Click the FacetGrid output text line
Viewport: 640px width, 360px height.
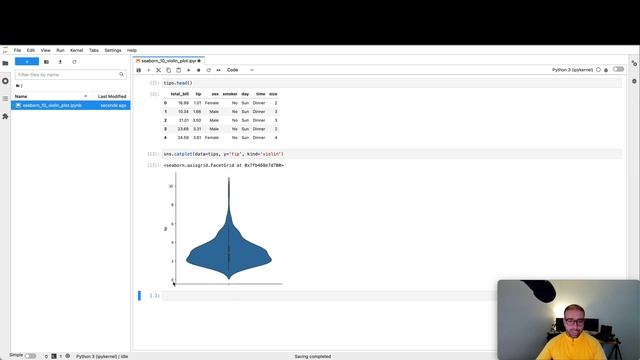(x=223, y=165)
